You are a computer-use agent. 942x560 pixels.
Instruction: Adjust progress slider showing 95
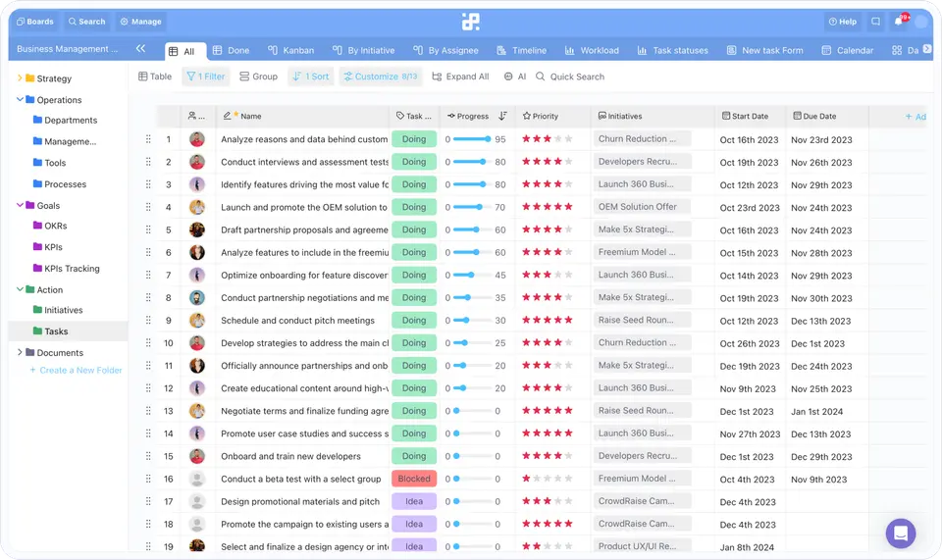tap(472, 139)
